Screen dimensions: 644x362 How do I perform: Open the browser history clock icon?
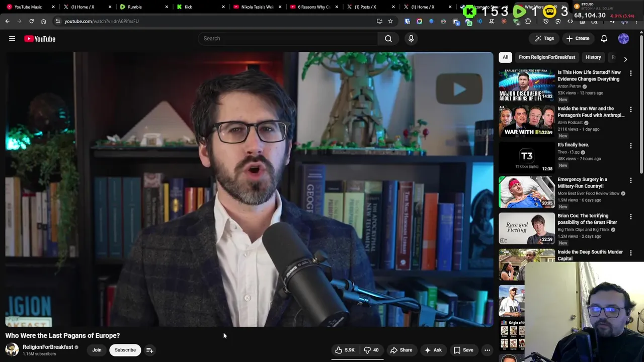tap(546, 21)
